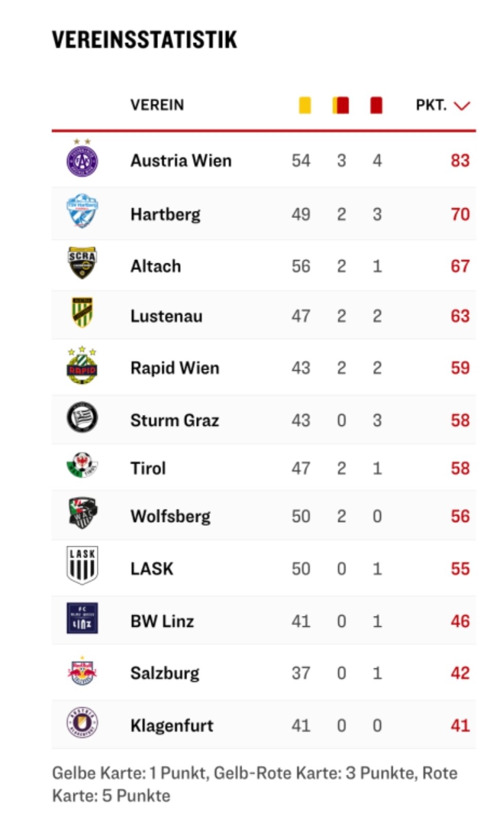Click the BW Linz blue crest
504x826 pixels.
[82, 617]
